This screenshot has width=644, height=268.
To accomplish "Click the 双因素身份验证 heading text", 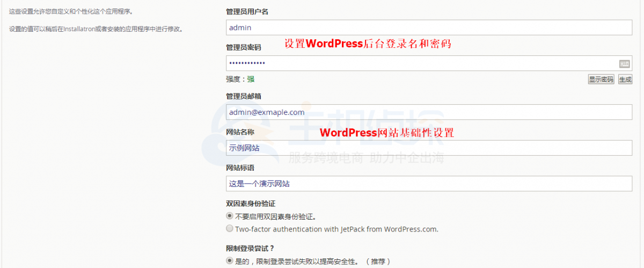I will tap(251, 204).
